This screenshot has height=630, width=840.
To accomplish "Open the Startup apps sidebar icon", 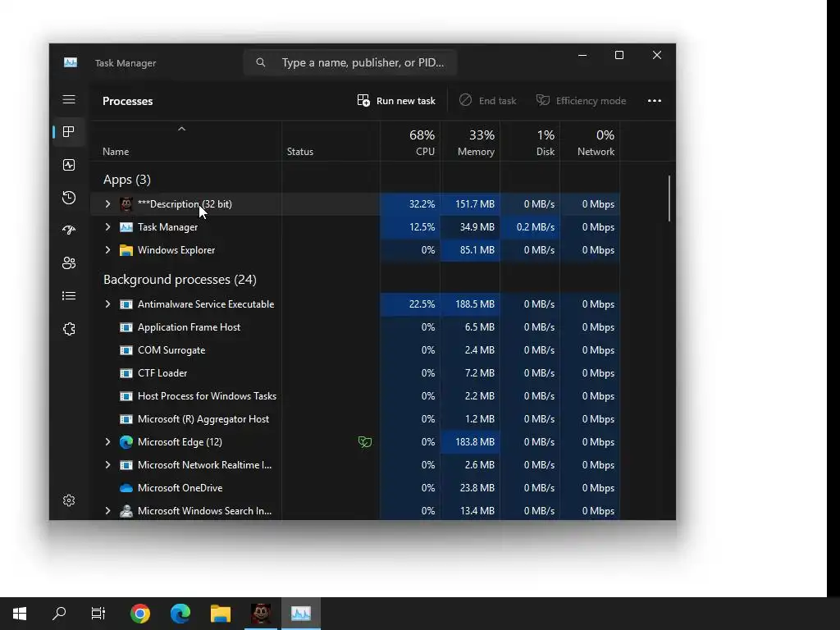I will click(x=69, y=231).
